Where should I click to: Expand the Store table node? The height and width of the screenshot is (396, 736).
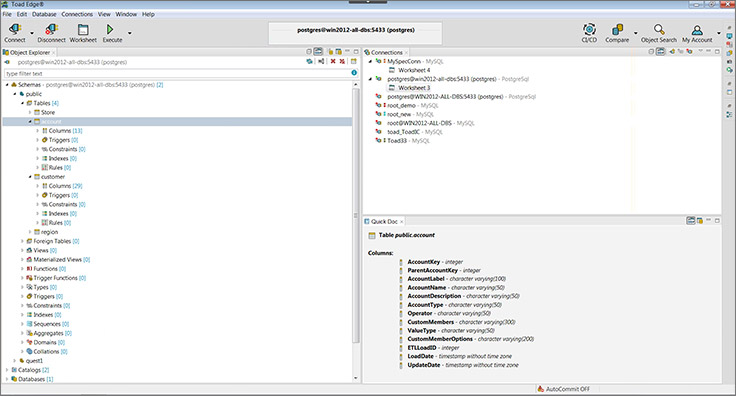click(x=30, y=113)
